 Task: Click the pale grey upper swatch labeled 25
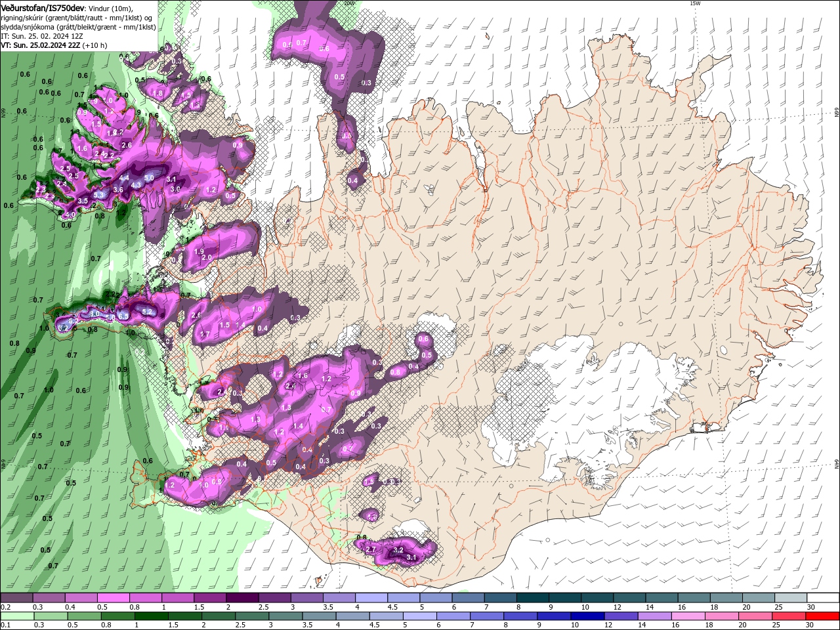789,598
